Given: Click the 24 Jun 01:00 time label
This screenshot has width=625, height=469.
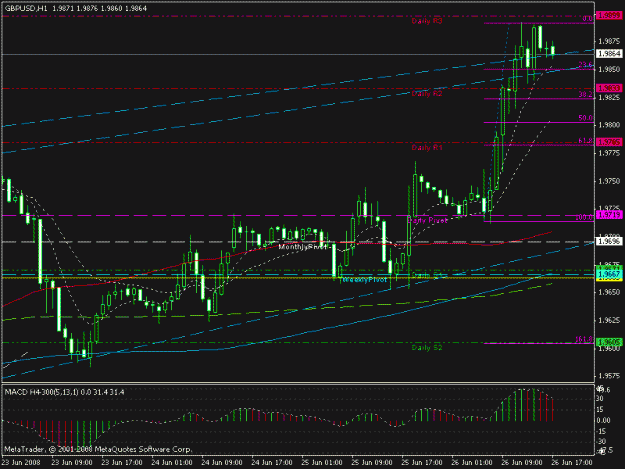Looking at the screenshot, I should point(172,463).
